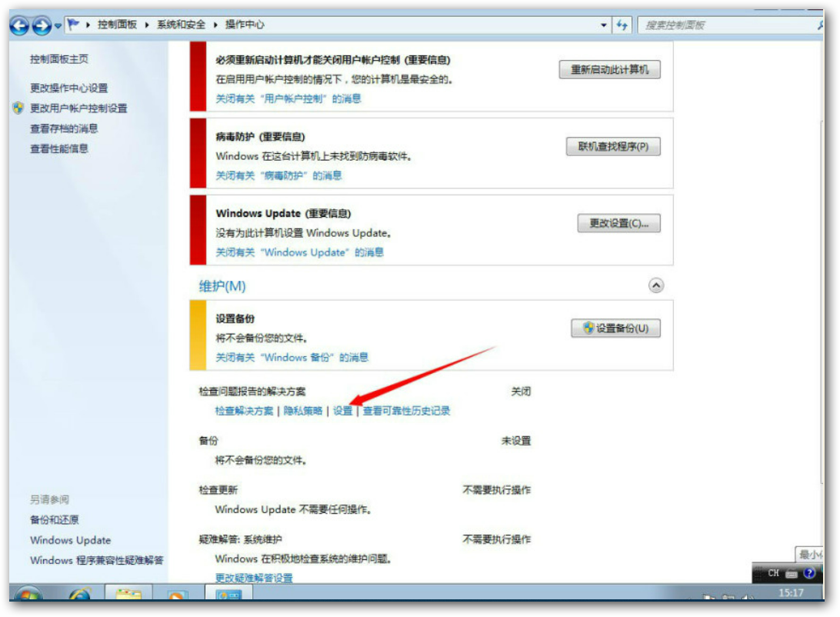The height and width of the screenshot is (617, 840).
Task: Open Windows 程序兼容性疑难解答 link
Action: (x=96, y=560)
